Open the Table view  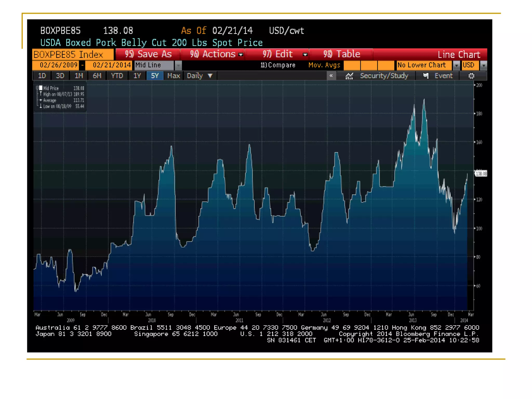(341, 54)
